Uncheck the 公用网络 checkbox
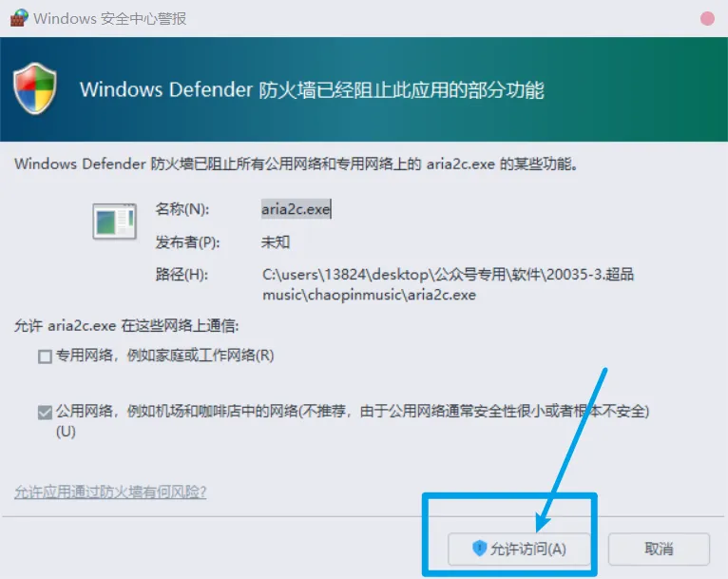Image resolution: width=728 pixels, height=579 pixels. [45, 412]
